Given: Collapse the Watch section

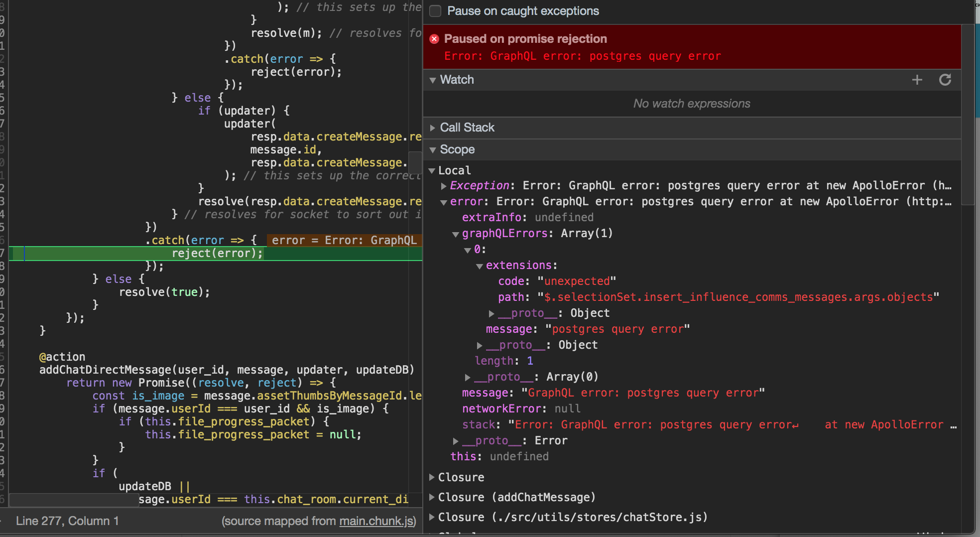Looking at the screenshot, I should pyautogui.click(x=432, y=80).
